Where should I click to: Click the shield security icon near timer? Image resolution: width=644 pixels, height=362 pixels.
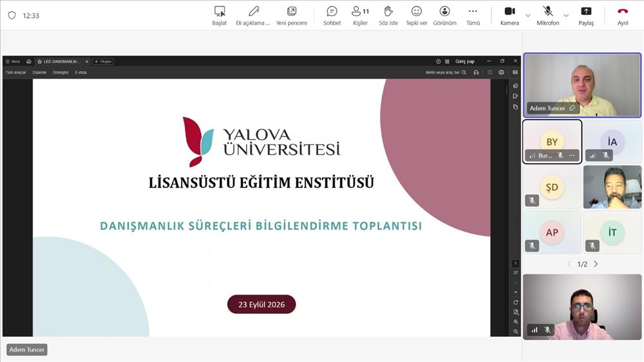12,15
